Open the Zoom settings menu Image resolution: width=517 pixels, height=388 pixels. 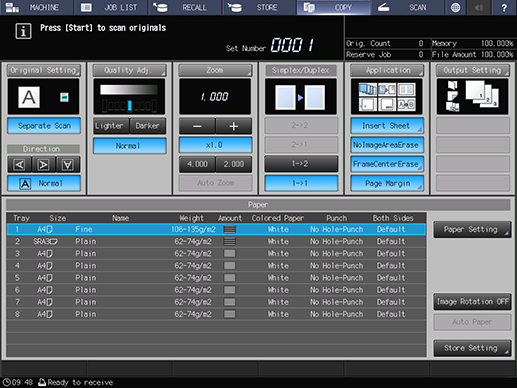pos(215,70)
